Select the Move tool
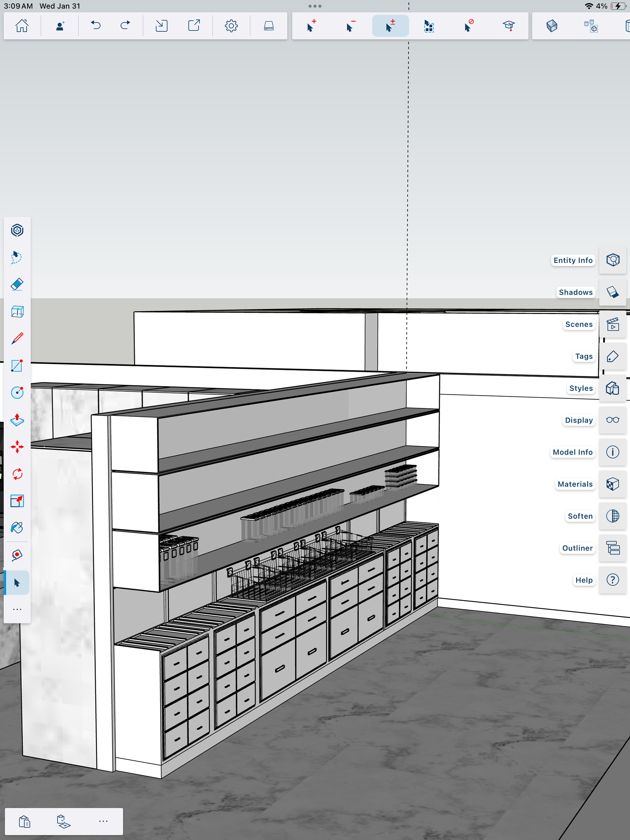 pos(17,447)
